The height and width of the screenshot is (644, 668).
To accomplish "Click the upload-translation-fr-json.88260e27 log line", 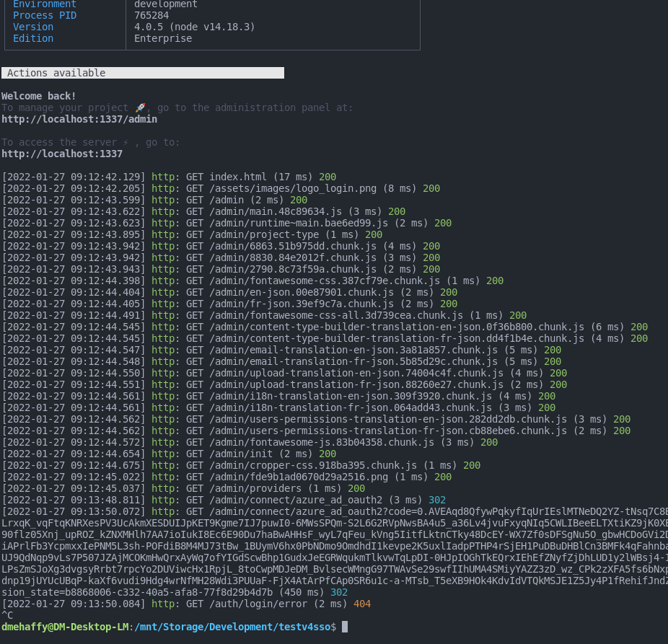I will [x=284, y=384].
